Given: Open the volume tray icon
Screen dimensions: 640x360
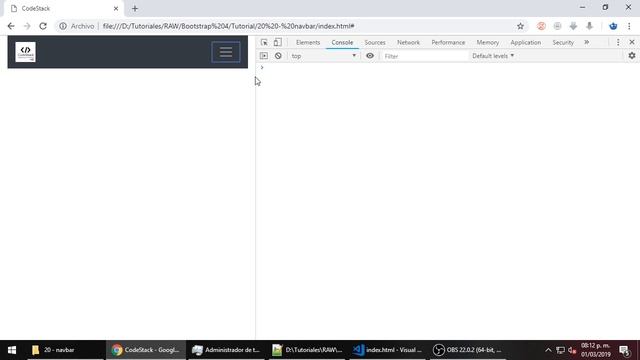Looking at the screenshot, I should pos(572,350).
